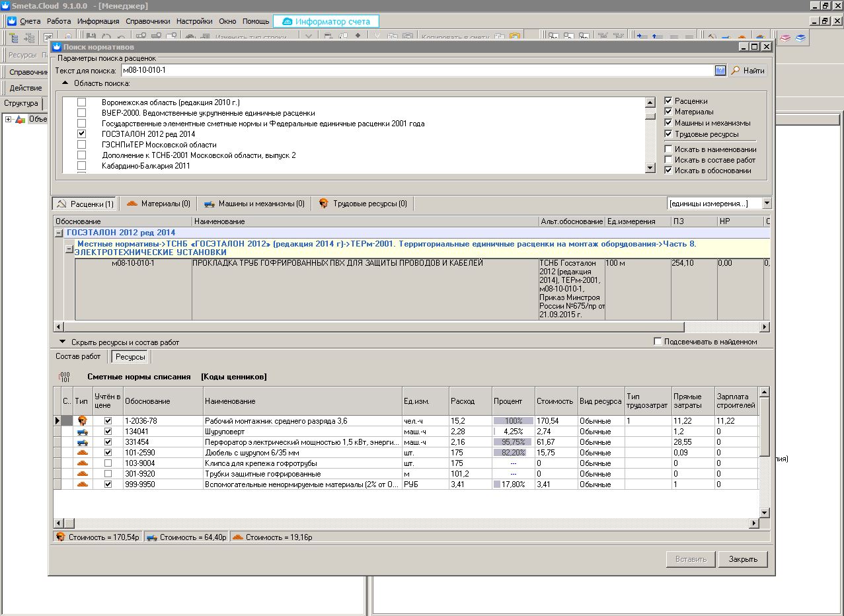Open the Состав работ tab

[78, 356]
